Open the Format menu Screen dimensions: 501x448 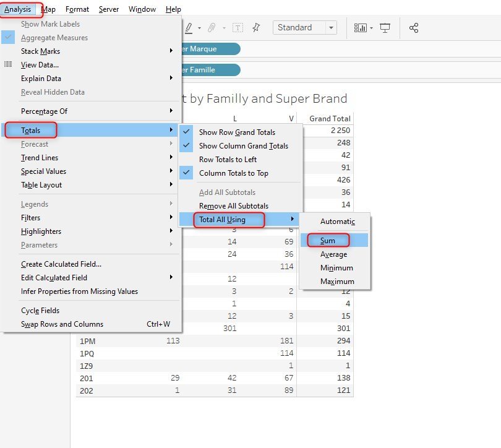[x=77, y=9]
